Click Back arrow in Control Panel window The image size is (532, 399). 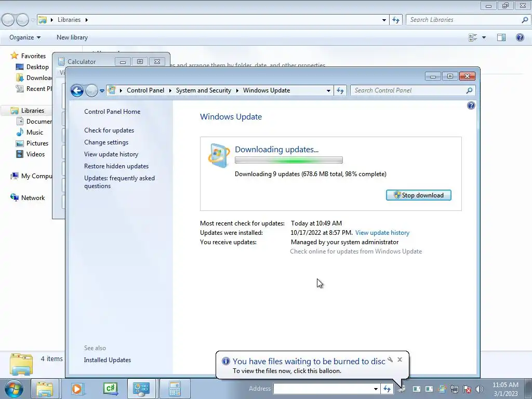pos(77,90)
